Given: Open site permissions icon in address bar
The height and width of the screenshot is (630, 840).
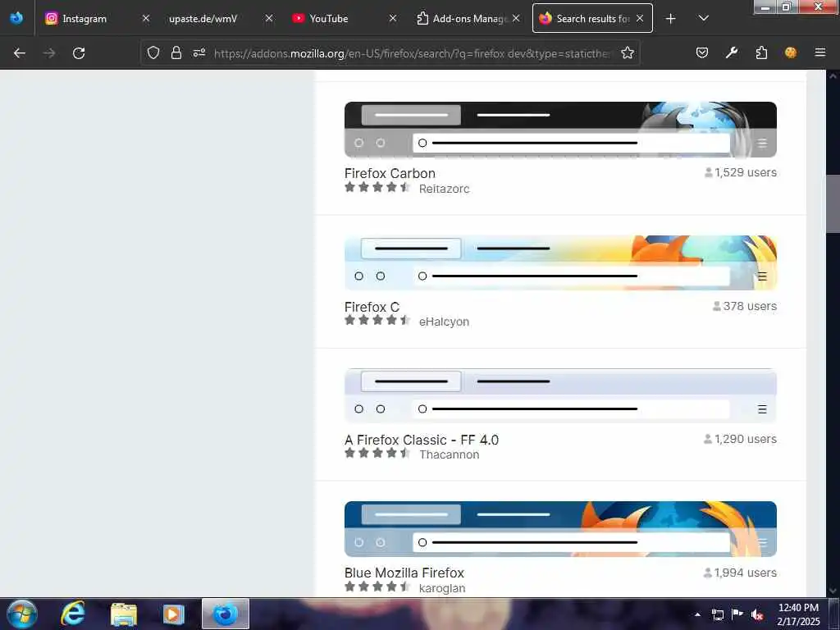Looking at the screenshot, I should (x=199, y=52).
